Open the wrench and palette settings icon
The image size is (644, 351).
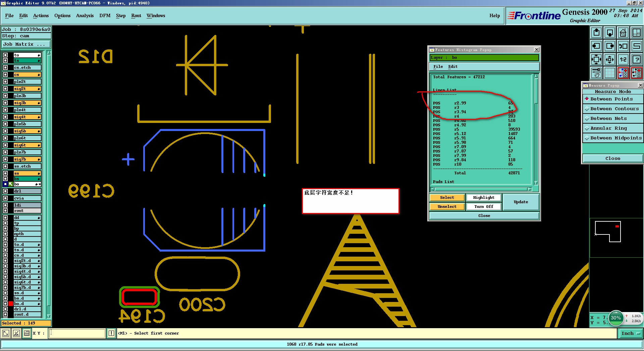coord(596,73)
